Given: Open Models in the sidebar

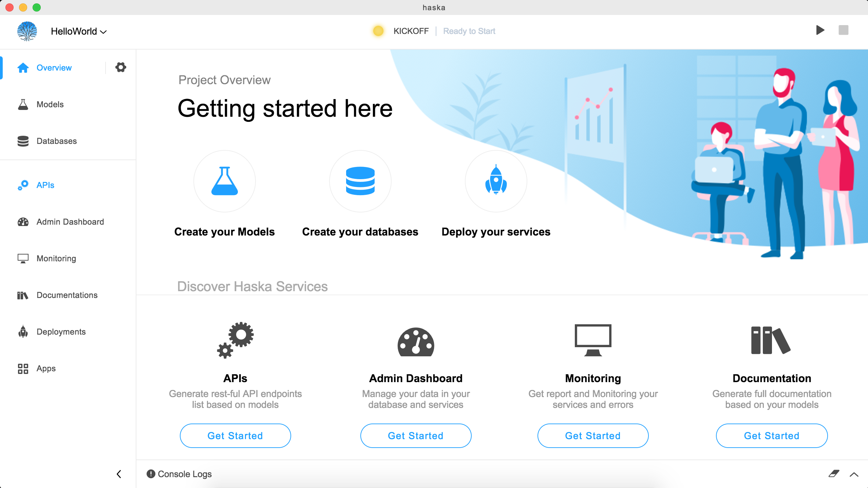Looking at the screenshot, I should (x=50, y=104).
